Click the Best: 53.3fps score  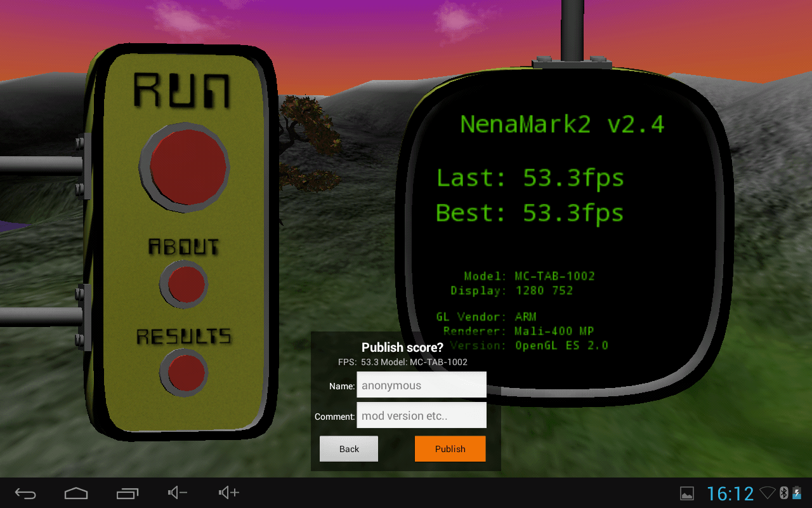tap(530, 213)
